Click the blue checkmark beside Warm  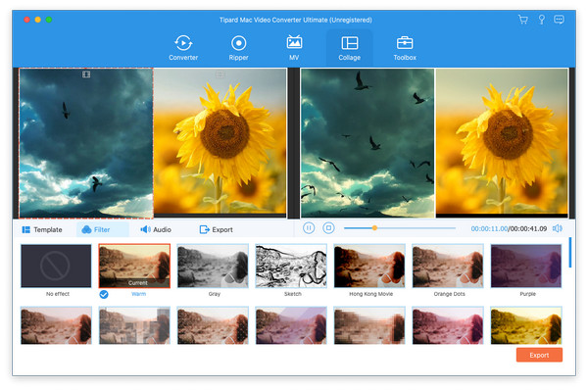[x=104, y=294]
